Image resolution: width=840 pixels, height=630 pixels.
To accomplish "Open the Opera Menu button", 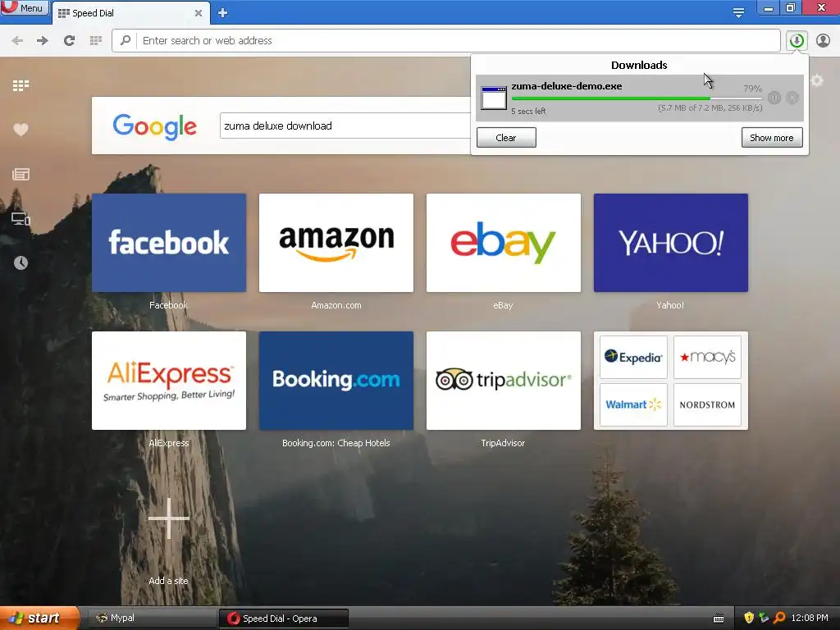I will (x=25, y=8).
